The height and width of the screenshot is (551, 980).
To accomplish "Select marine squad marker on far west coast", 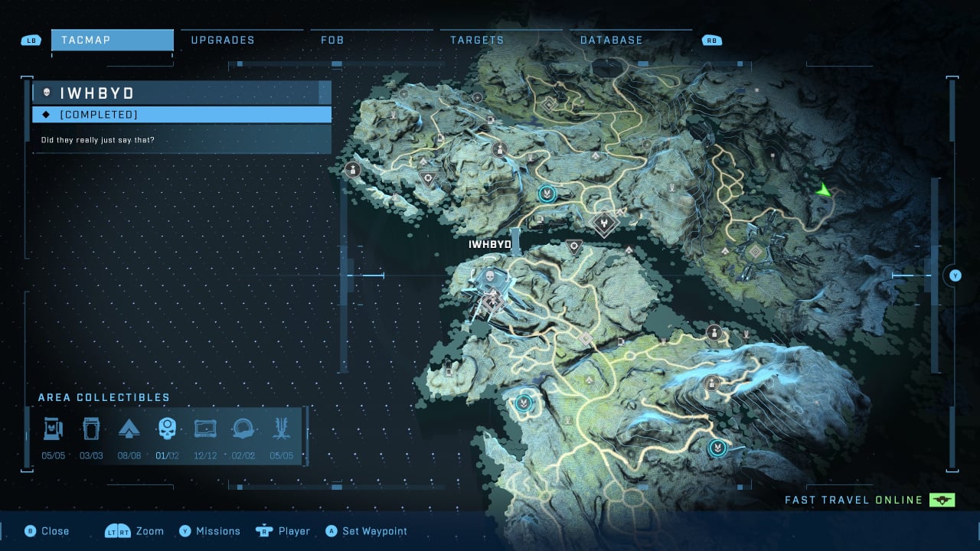I will 353,169.
